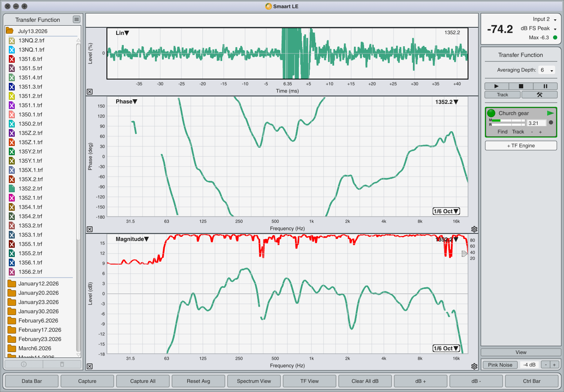The image size is (564, 392).
Task: Open the Transfer Function data bar menu icon
Action: click(x=76, y=19)
